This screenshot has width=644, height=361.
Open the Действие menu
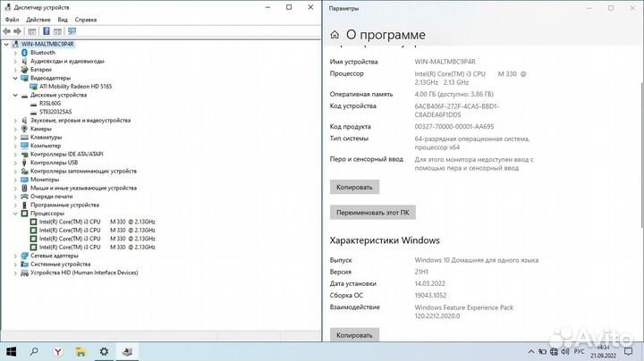38,19
